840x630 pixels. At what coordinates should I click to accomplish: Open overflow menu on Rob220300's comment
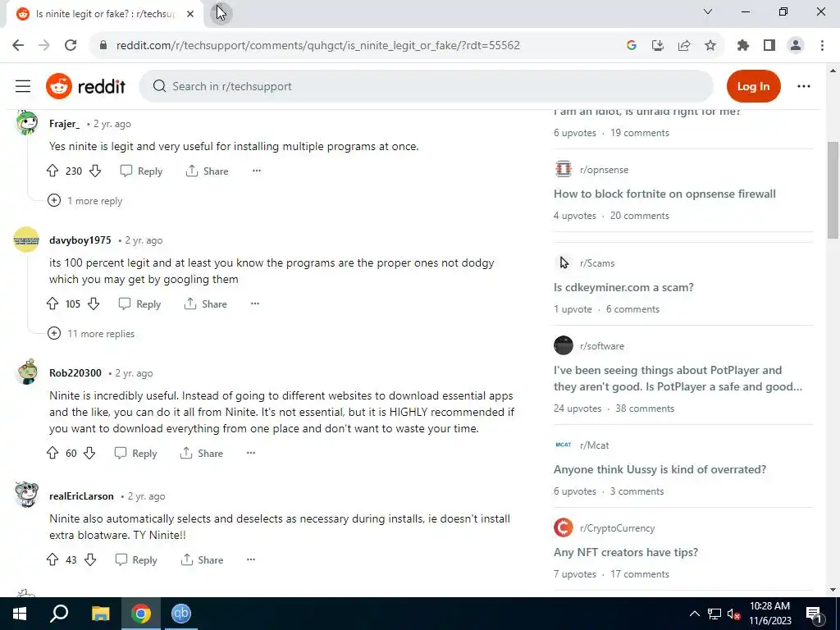click(x=251, y=453)
